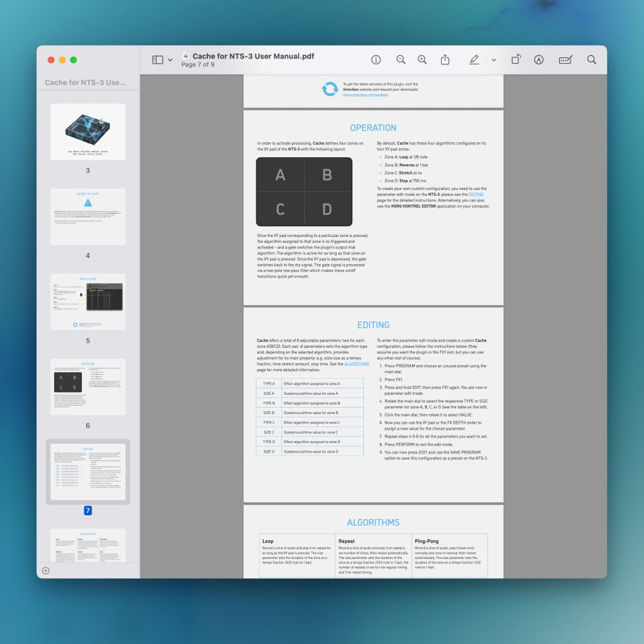
Task: Click the 'Ping-Pong' algorithm heading
Action: point(427,542)
